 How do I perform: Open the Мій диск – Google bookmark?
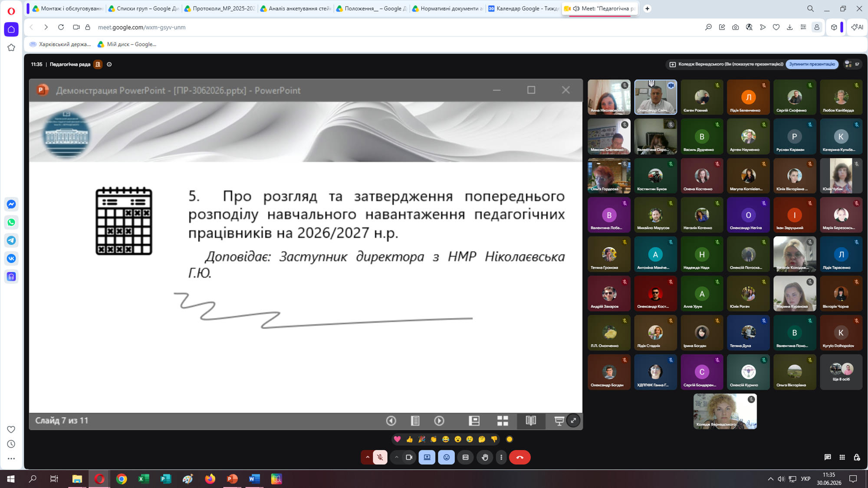(x=127, y=44)
